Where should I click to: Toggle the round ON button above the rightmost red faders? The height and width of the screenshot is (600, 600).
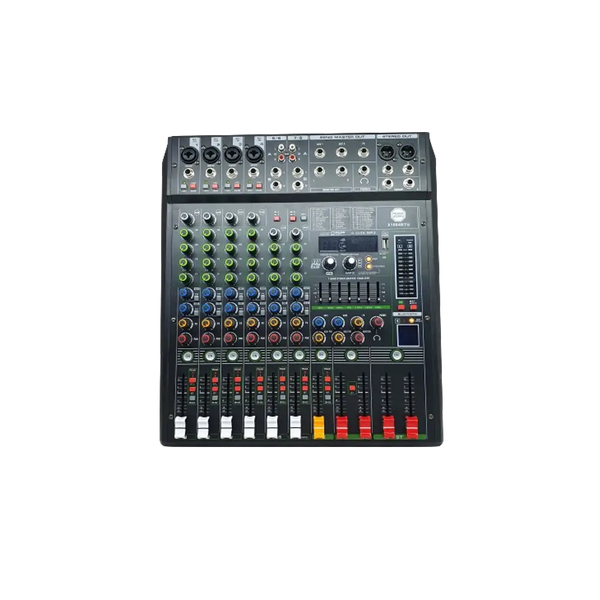tap(397, 355)
